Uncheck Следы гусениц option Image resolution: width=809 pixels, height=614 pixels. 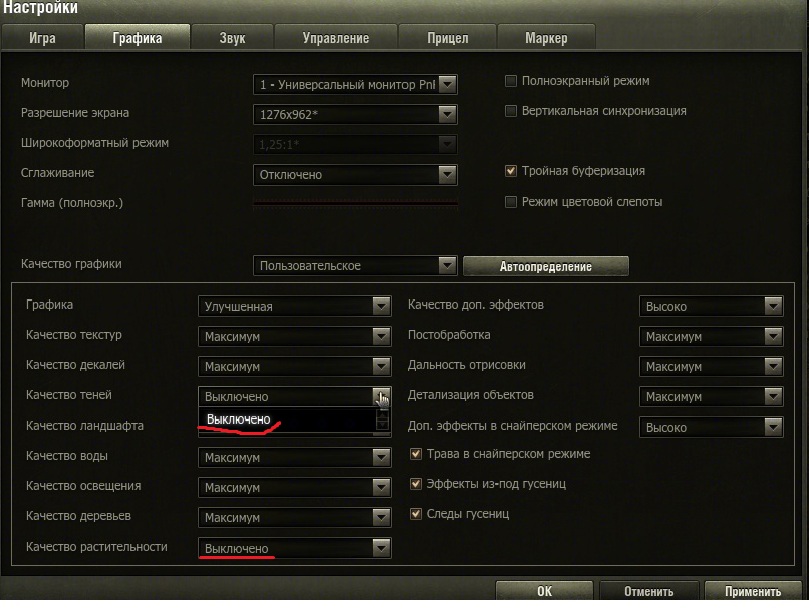416,514
